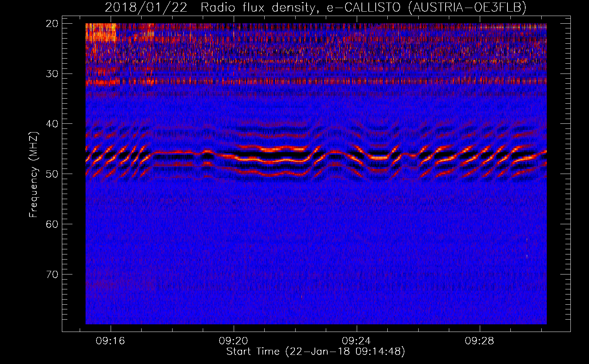Image resolution: width=589 pixels, height=364 pixels.
Task: Click the 09:24 time tick label
Action: click(356, 341)
